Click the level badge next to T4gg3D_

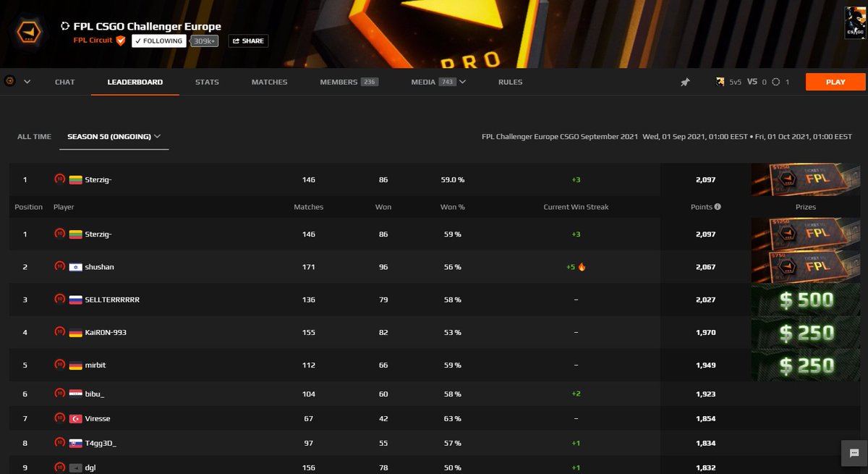[x=59, y=443]
